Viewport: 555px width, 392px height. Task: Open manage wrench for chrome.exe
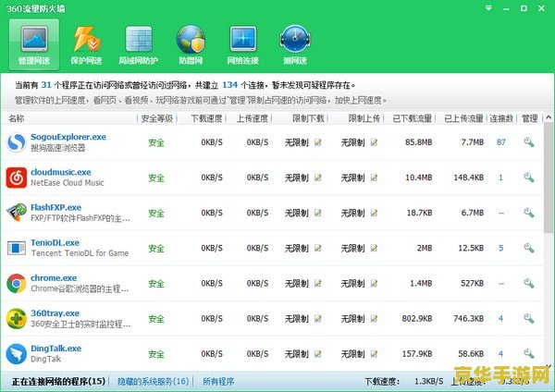pos(529,283)
